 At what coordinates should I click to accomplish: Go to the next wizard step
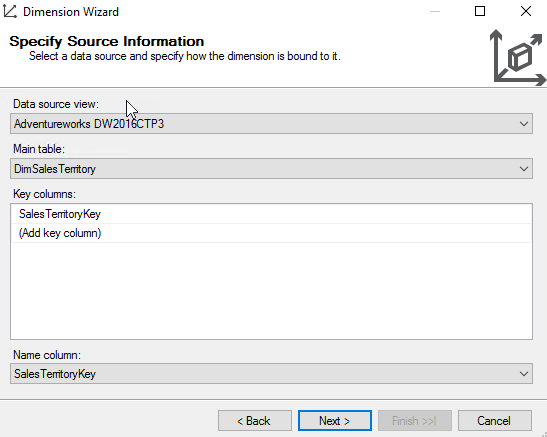coord(335,421)
